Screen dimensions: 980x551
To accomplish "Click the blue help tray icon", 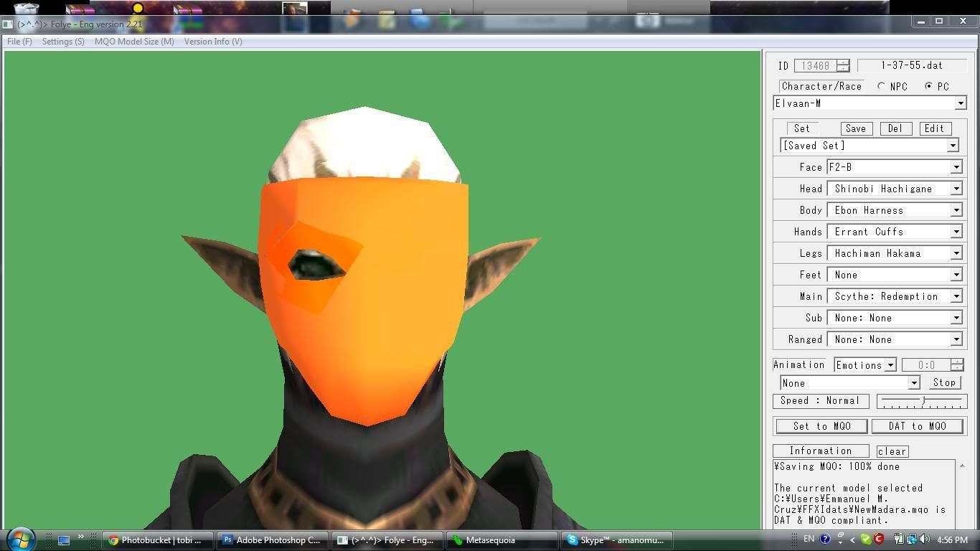I will [824, 540].
